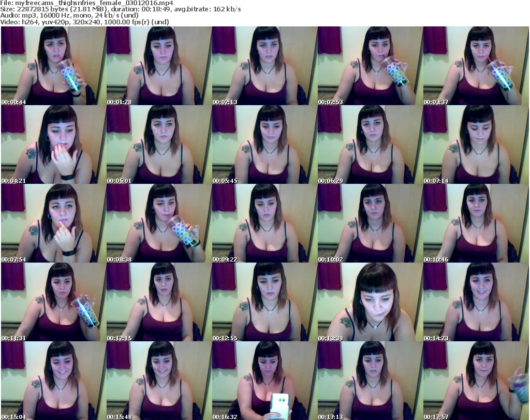Image resolution: width=530 pixels, height=420 pixels.
Task: Click the 00:12:15 video frame
Action: 159,302
